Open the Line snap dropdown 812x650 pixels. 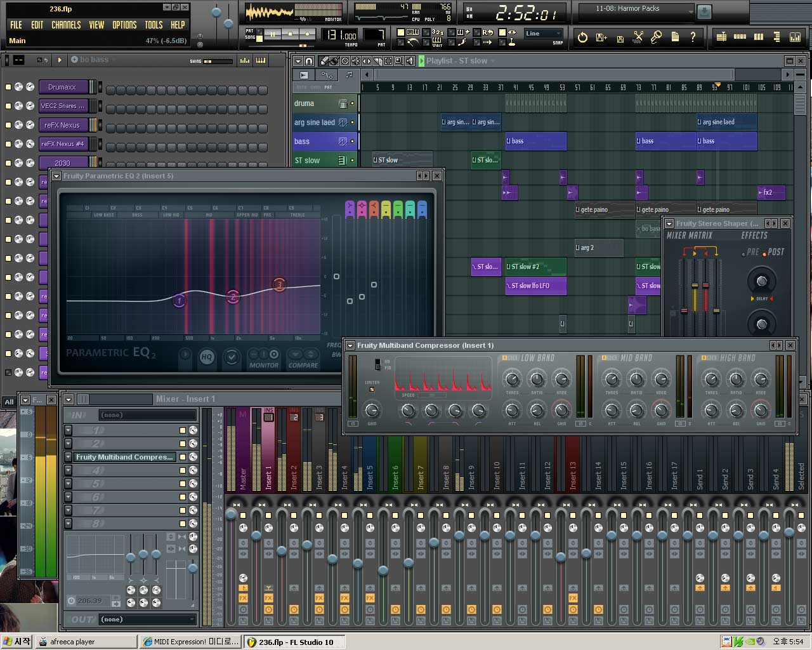tap(544, 34)
